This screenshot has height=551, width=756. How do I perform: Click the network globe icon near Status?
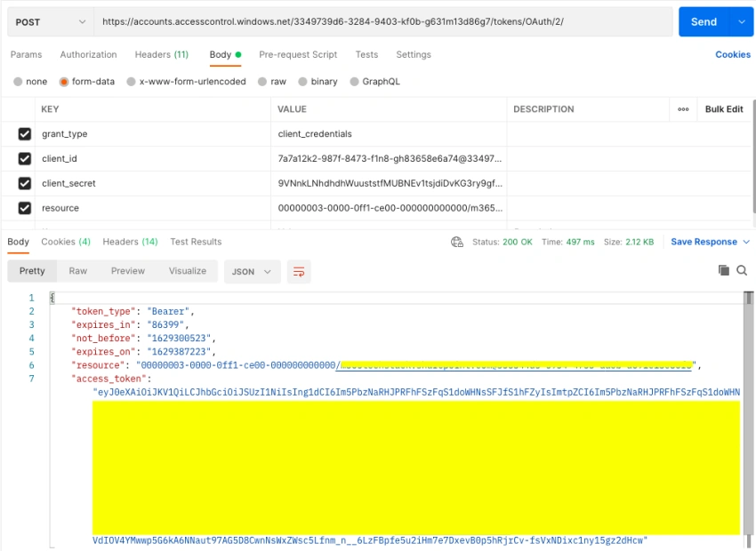tap(456, 242)
